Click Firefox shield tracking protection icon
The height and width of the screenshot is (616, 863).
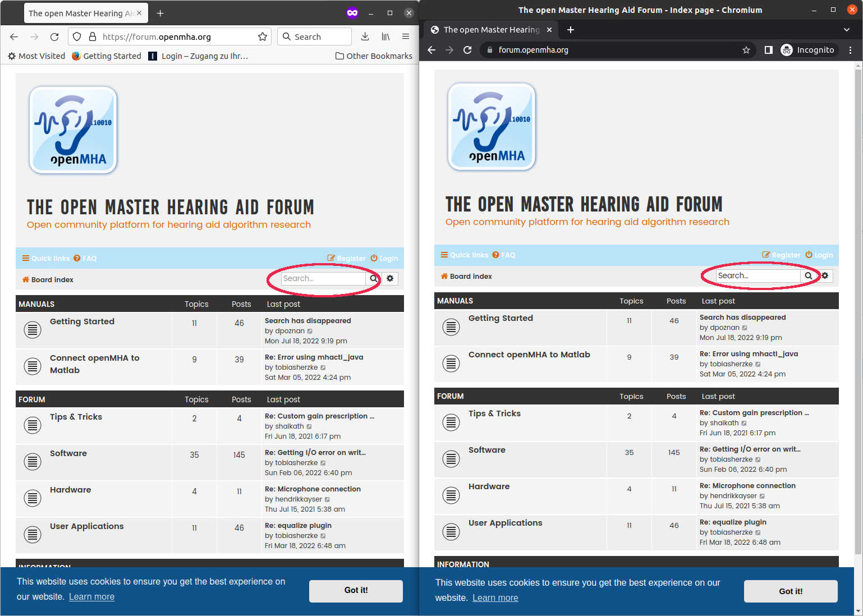(x=77, y=36)
